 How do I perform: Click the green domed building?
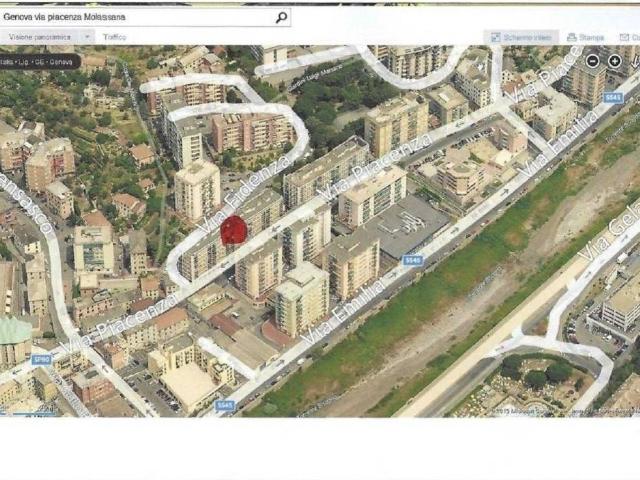pos(14,333)
